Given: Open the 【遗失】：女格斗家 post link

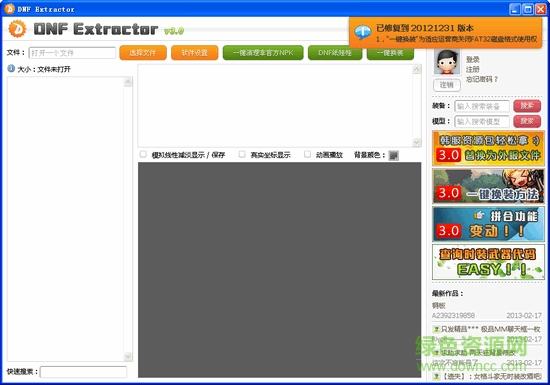Looking at the screenshot, I should 491,376.
